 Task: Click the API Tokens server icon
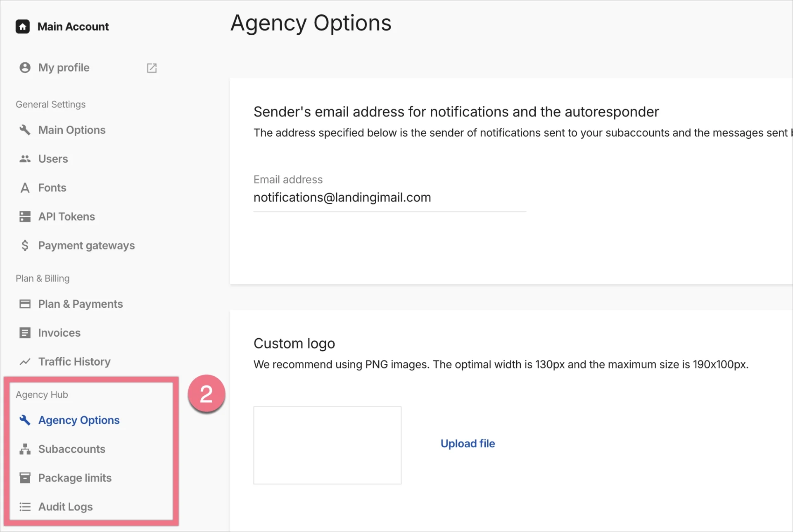point(25,216)
